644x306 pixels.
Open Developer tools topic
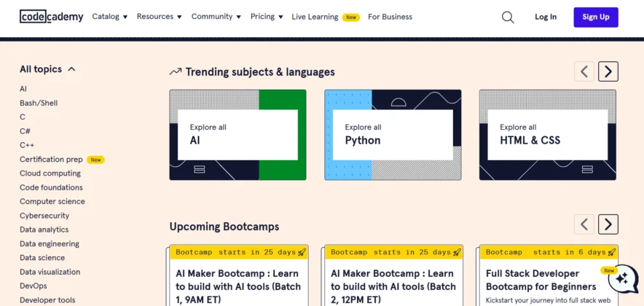click(47, 300)
